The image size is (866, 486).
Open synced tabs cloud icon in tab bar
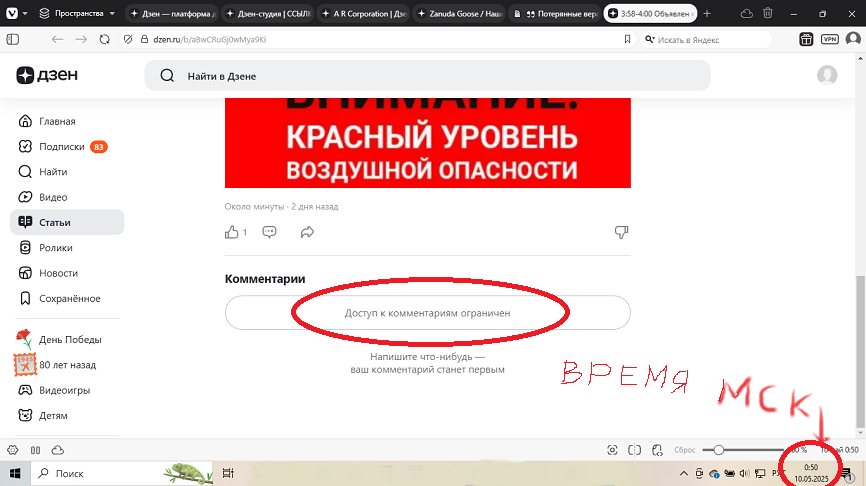coord(747,14)
